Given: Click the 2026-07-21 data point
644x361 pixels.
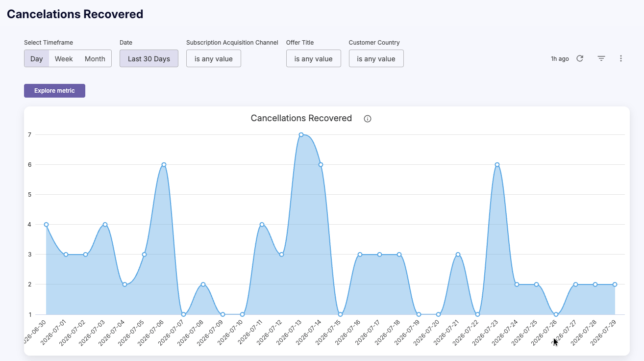Looking at the screenshot, I should [x=458, y=255].
